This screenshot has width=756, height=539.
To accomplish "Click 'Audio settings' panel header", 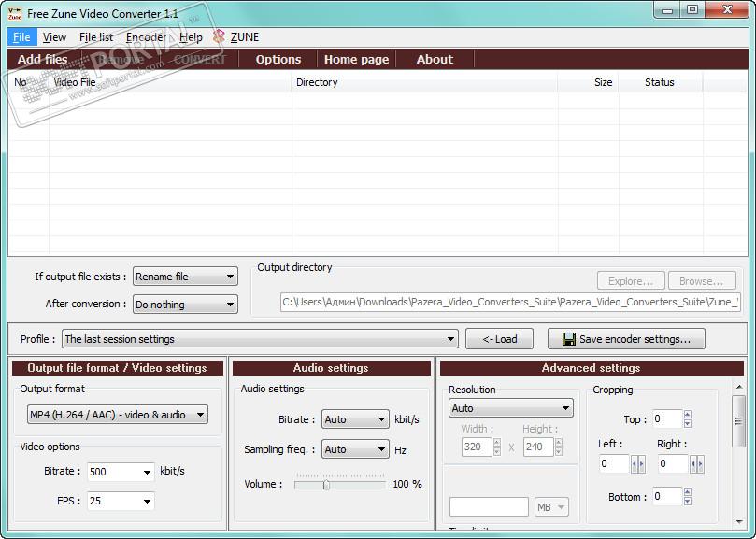I will pyautogui.click(x=331, y=368).
